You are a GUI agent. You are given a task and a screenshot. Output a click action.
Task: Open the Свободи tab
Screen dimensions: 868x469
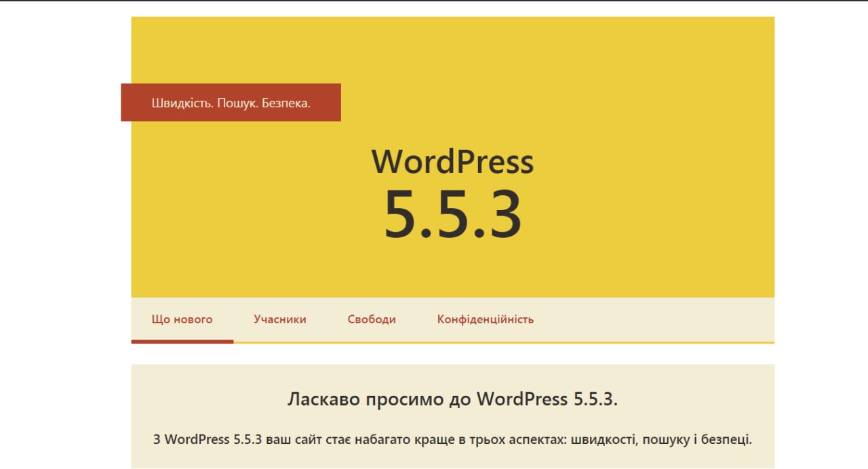coord(372,320)
